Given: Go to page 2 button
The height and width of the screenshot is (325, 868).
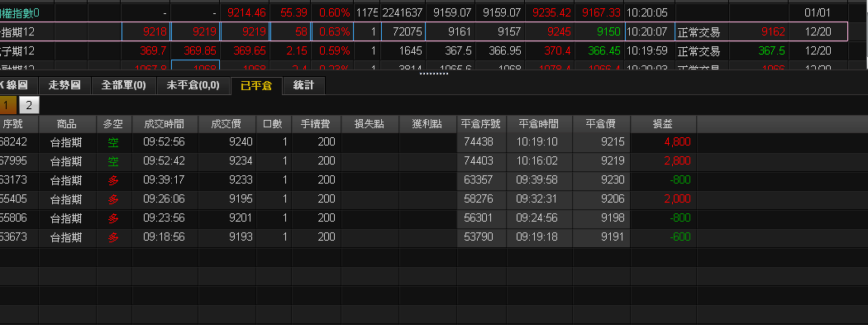Looking at the screenshot, I should click(29, 105).
